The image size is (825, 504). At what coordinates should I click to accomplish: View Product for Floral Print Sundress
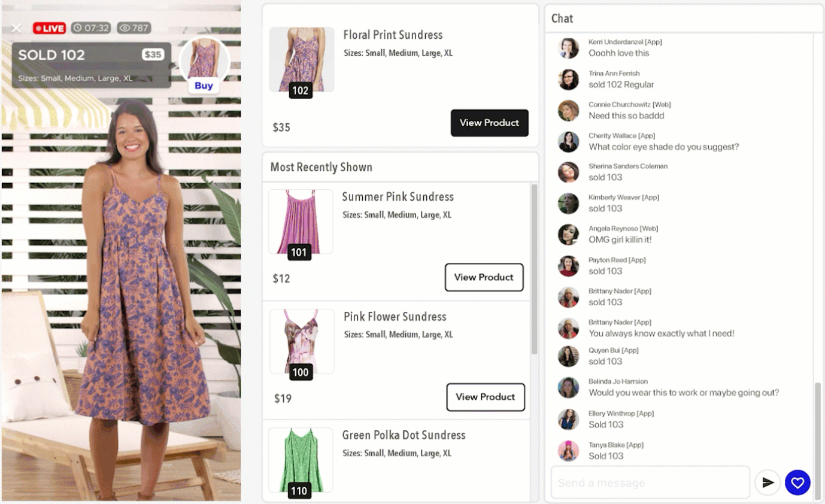tap(489, 123)
